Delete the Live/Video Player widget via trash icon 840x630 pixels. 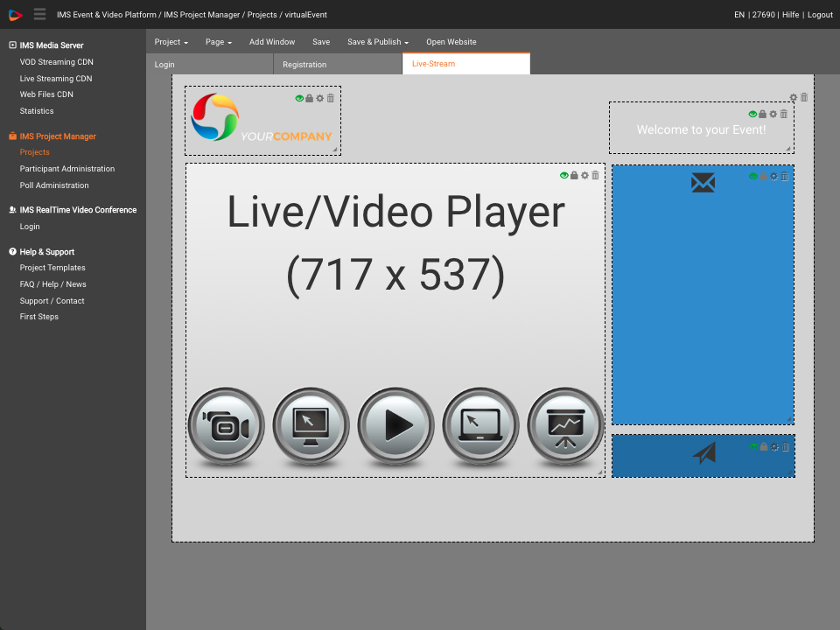pyautogui.click(x=595, y=175)
